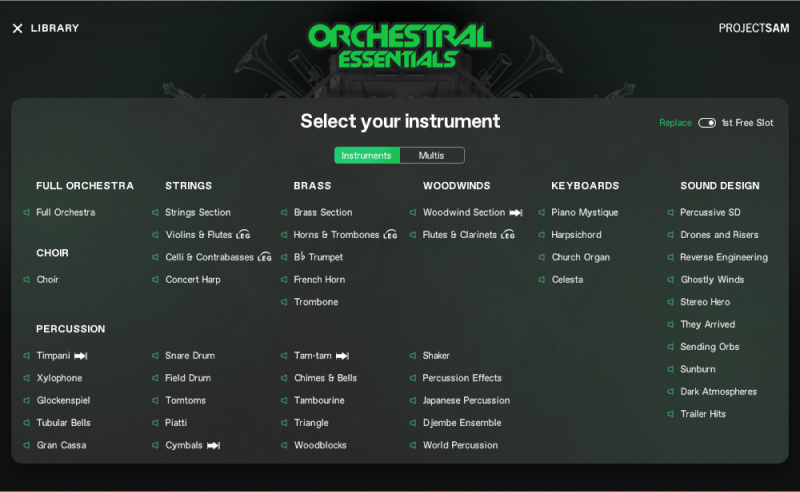Click the speaker icon beside Celesta
Viewport: 800px width, 492px height.
[x=541, y=280]
